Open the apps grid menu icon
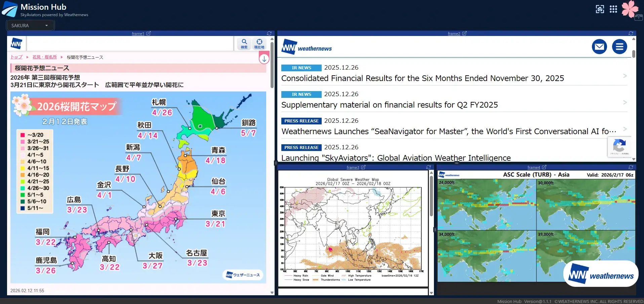This screenshot has width=644, height=304. point(613,9)
